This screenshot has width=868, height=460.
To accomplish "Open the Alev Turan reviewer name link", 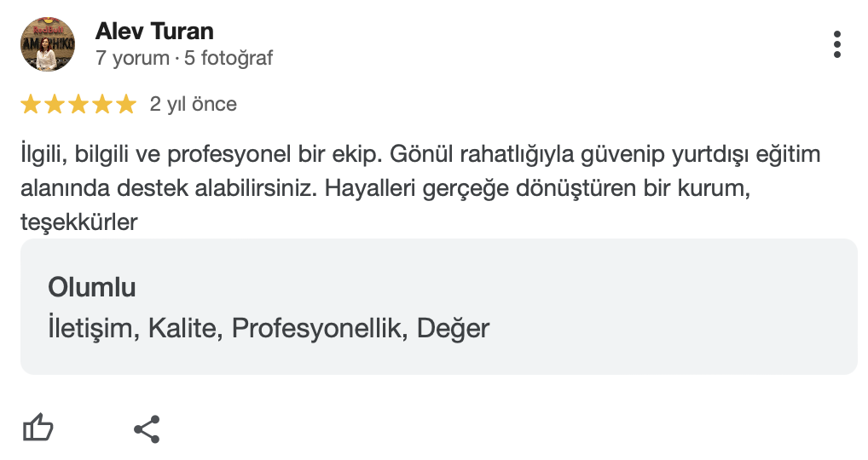I will tap(154, 32).
